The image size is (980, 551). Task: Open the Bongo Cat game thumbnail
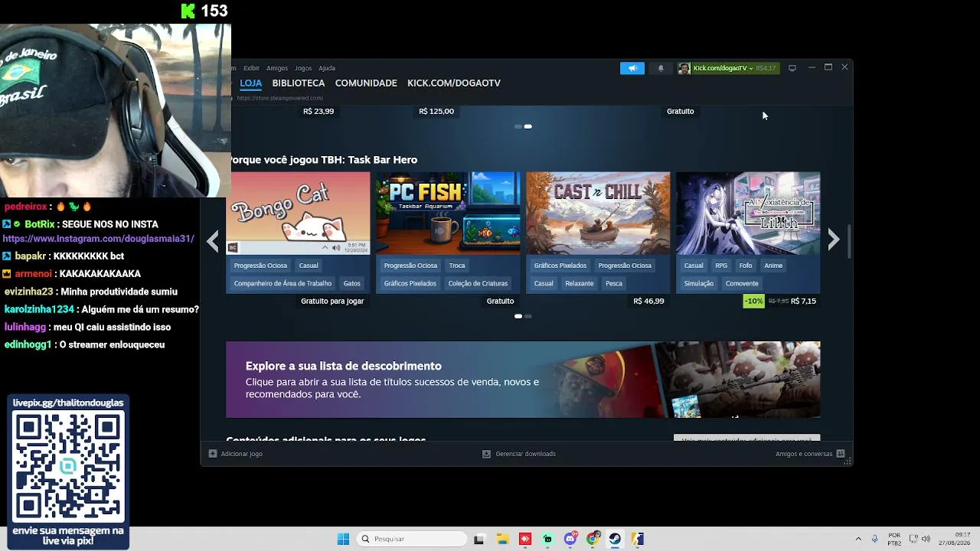point(299,213)
